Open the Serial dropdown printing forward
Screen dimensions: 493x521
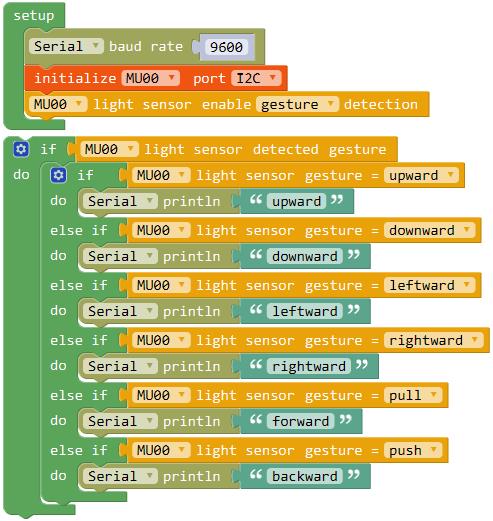(x=120, y=421)
